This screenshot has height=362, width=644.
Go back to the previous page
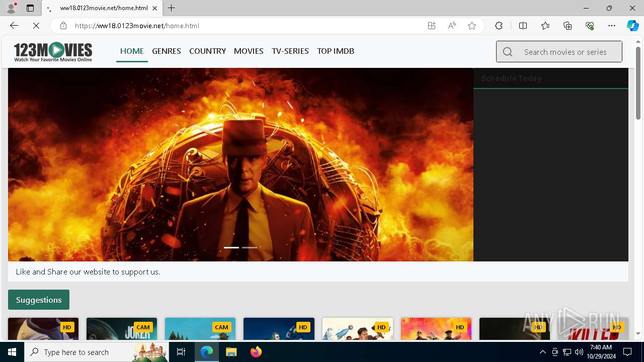point(14,26)
